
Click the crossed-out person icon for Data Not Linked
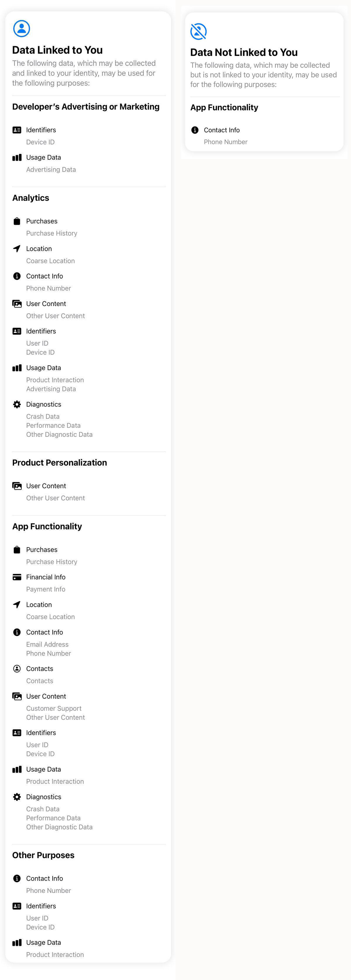pyautogui.click(x=198, y=31)
